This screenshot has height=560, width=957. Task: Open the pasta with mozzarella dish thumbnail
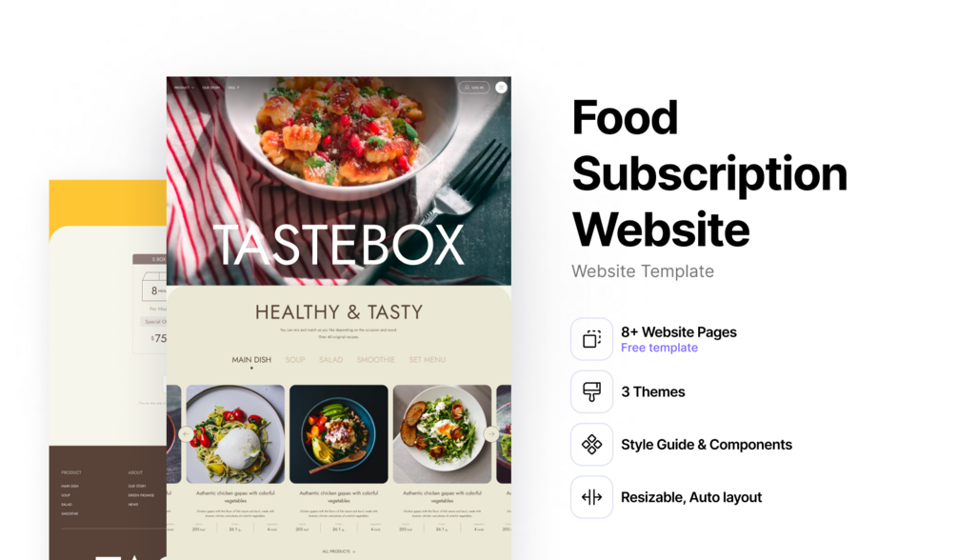[x=235, y=434]
